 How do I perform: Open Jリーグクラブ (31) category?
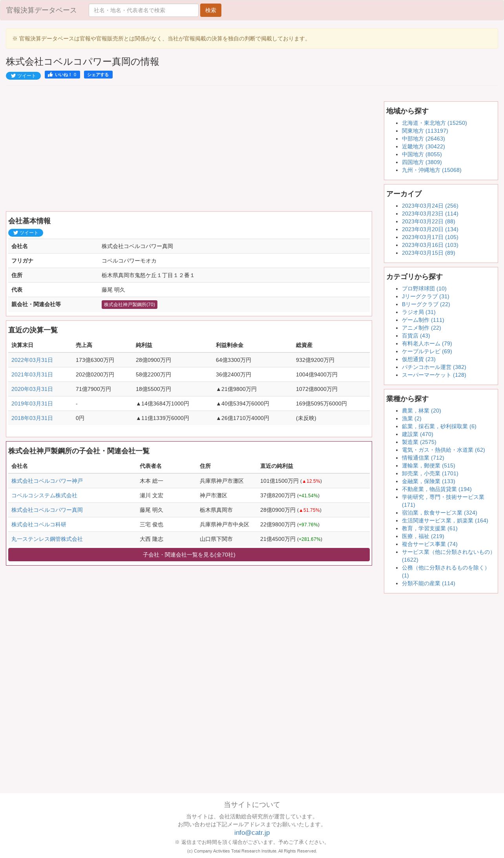(x=425, y=296)
